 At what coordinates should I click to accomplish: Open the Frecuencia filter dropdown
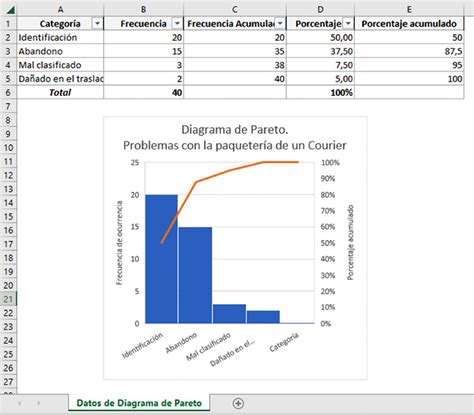pyautogui.click(x=177, y=24)
